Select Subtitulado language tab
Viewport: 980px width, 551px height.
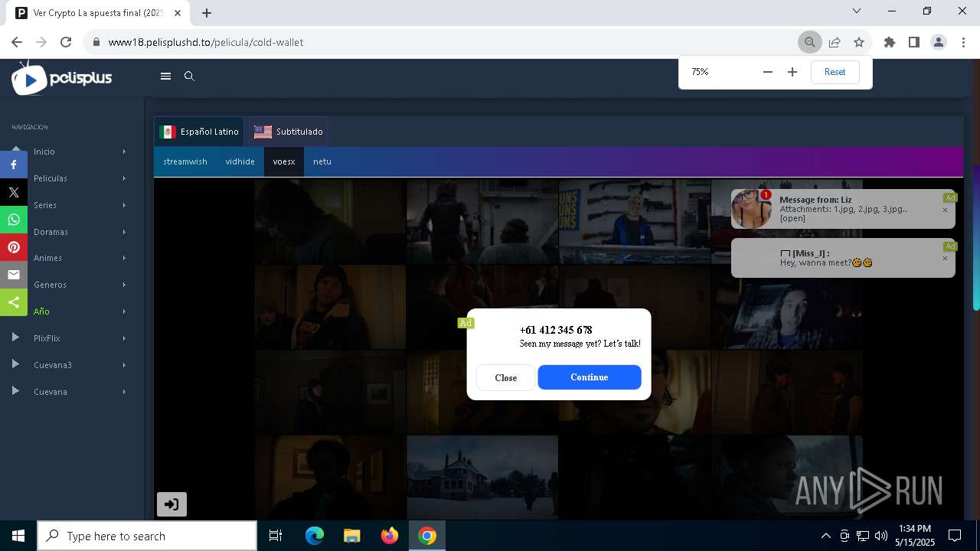coord(289,132)
